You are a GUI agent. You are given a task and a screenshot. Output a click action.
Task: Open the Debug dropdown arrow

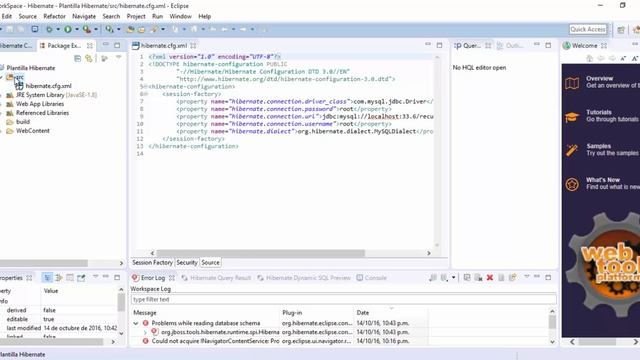[x=58, y=29]
